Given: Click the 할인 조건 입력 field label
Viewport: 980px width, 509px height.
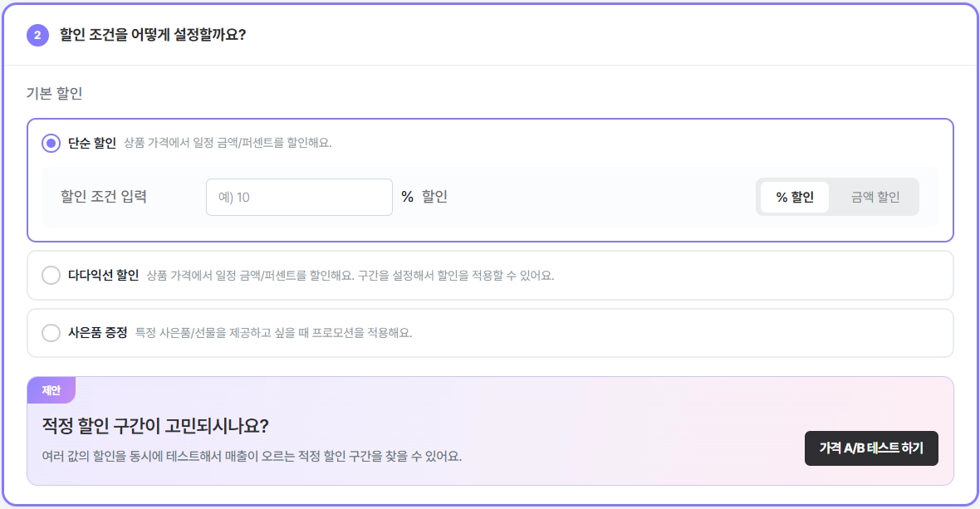Looking at the screenshot, I should point(103,197).
